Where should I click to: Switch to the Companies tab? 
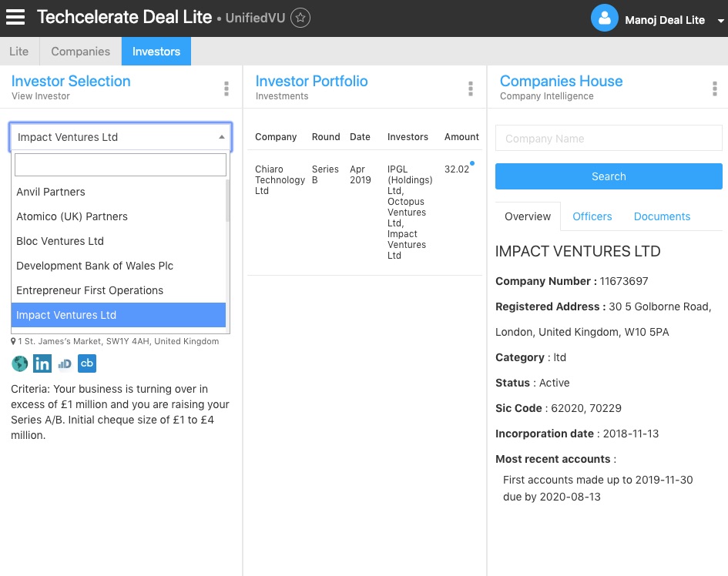point(80,52)
